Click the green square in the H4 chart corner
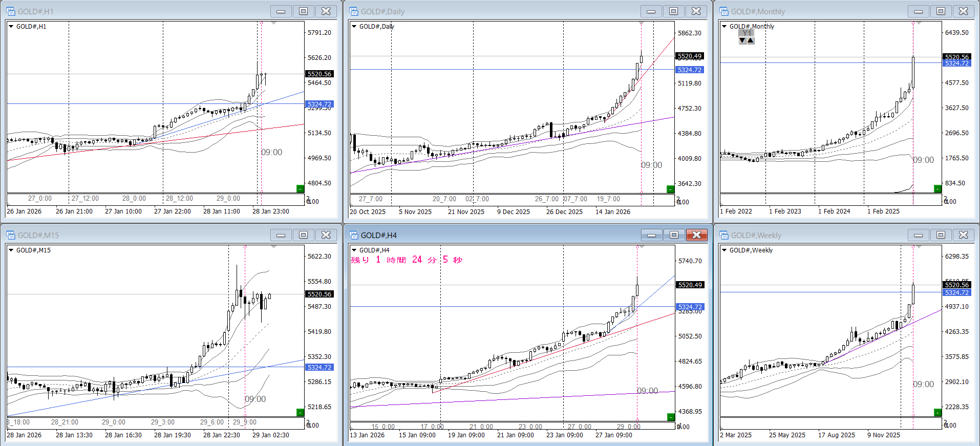Image resolution: width=980 pixels, height=446 pixels. tap(671, 417)
